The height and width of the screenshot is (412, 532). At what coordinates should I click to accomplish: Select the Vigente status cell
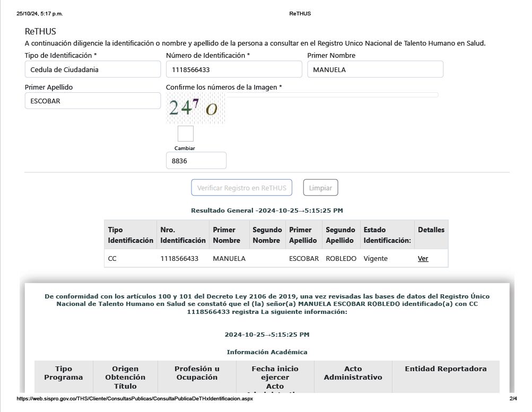tap(376, 259)
